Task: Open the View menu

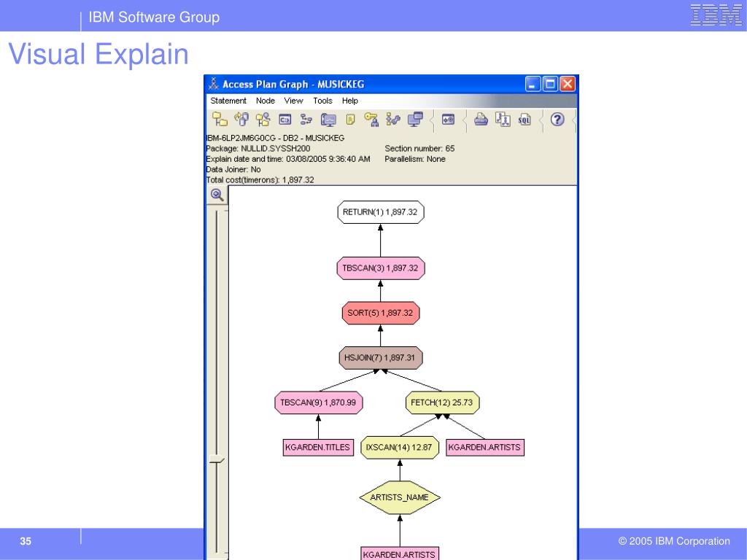Action: [293, 101]
